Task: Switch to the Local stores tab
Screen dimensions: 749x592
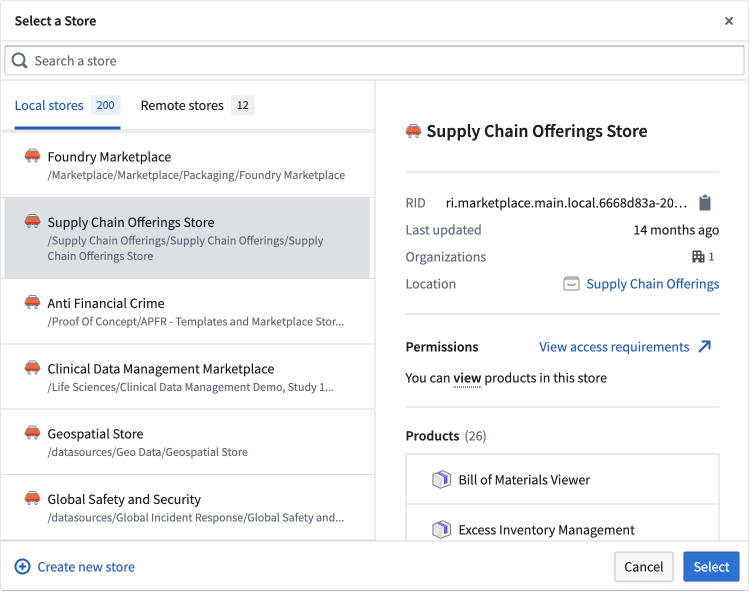Action: click(x=67, y=106)
